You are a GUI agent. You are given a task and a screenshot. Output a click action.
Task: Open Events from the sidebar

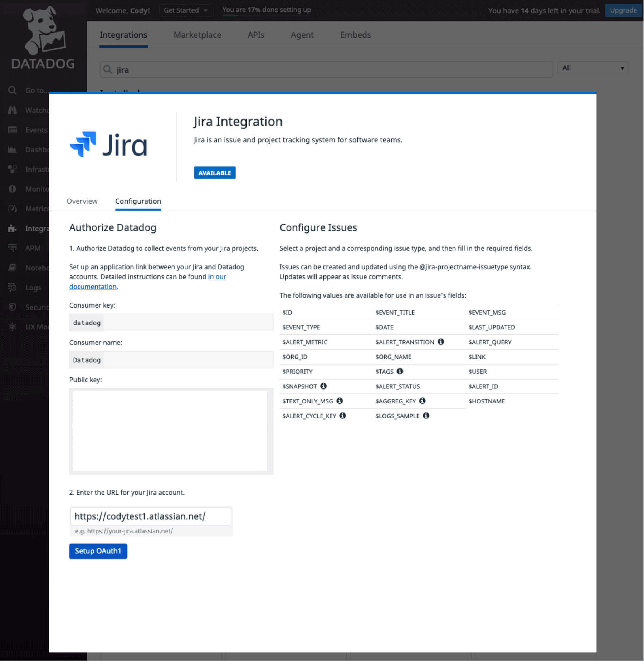pyautogui.click(x=36, y=129)
